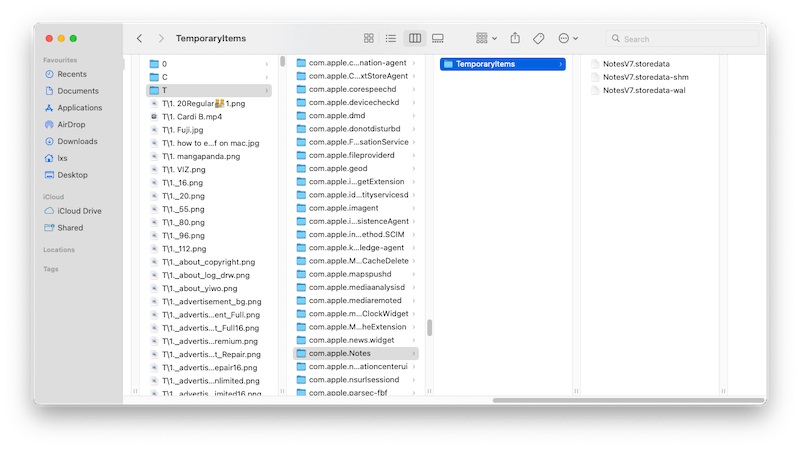Open iCloud Drive in the sidebar
Image resolution: width=800 pixels, height=449 pixels.
point(79,211)
